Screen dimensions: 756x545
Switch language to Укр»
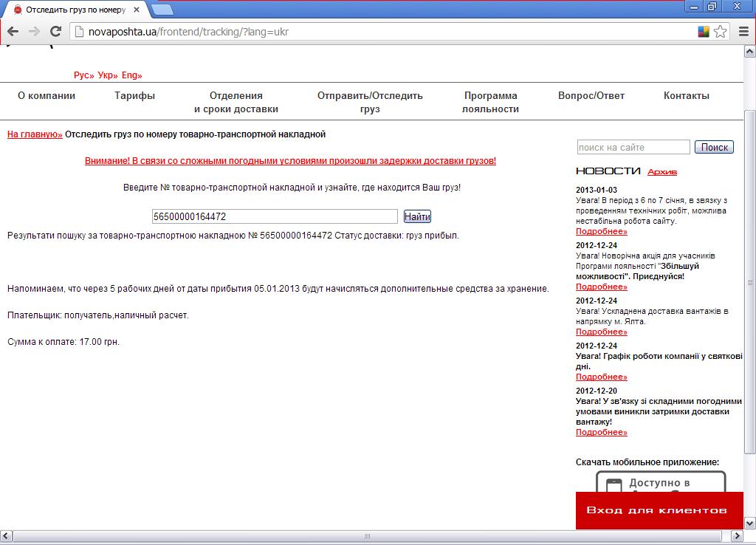[x=108, y=75]
